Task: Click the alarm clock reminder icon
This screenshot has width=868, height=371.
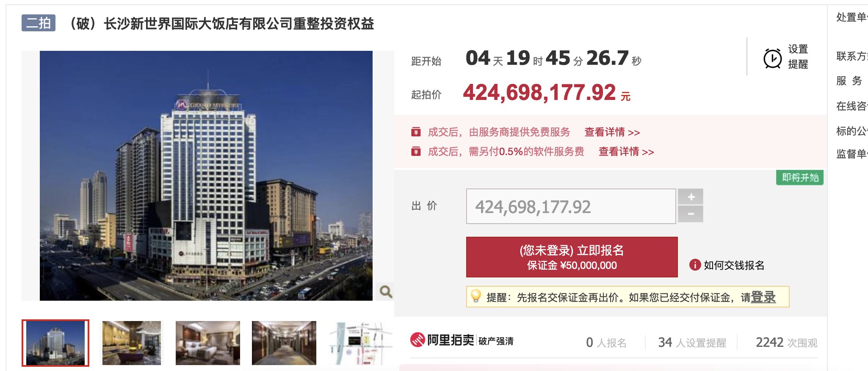Action: tap(772, 58)
